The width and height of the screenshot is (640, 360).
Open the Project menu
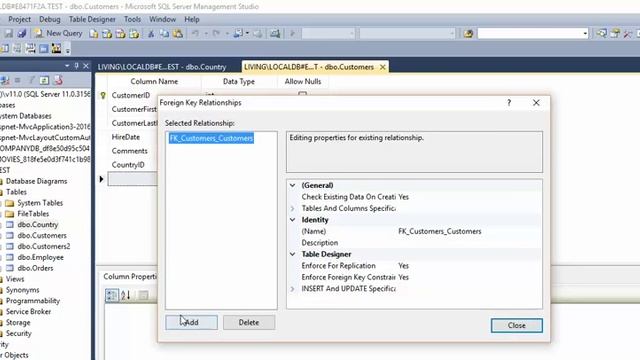[19, 19]
